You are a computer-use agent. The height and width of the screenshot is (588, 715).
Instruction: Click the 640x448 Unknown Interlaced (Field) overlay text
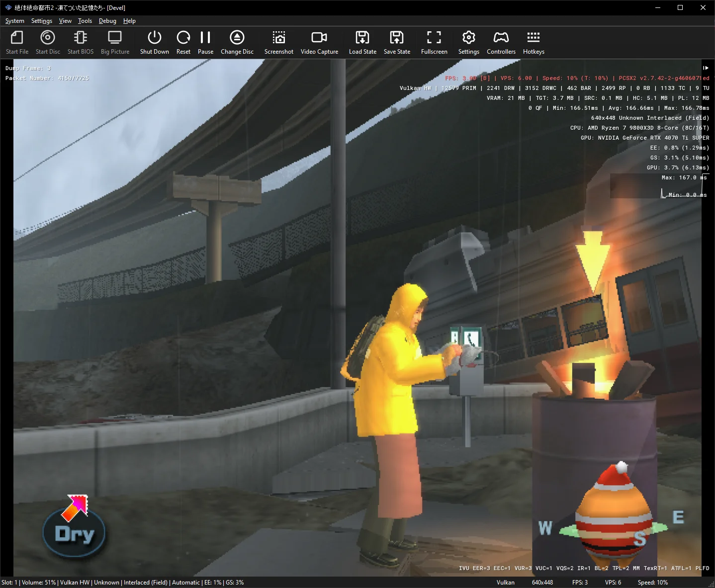click(x=650, y=118)
